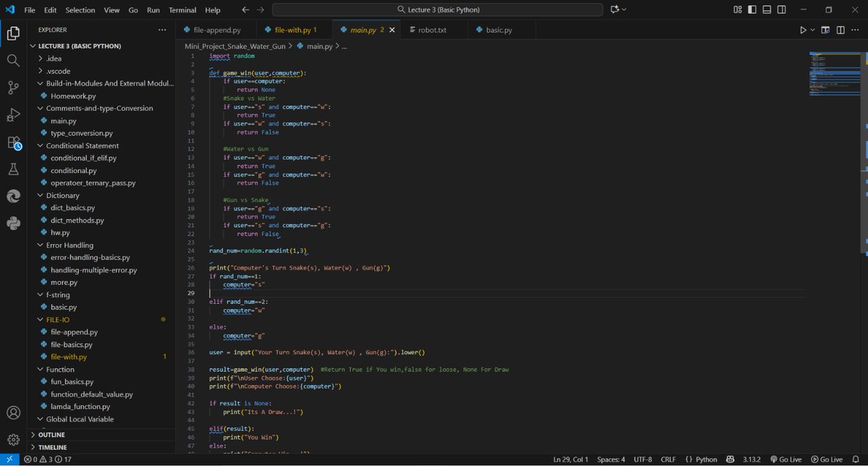
Task: Click the command center search box
Action: [x=438, y=10]
